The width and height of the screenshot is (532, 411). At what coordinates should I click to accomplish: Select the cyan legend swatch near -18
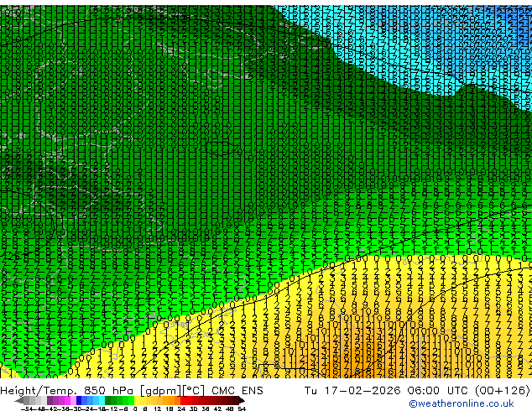click(x=102, y=400)
